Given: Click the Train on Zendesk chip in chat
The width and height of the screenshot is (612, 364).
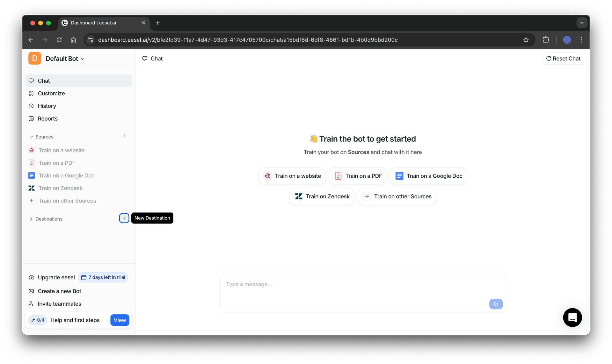Looking at the screenshot, I should pos(322,196).
